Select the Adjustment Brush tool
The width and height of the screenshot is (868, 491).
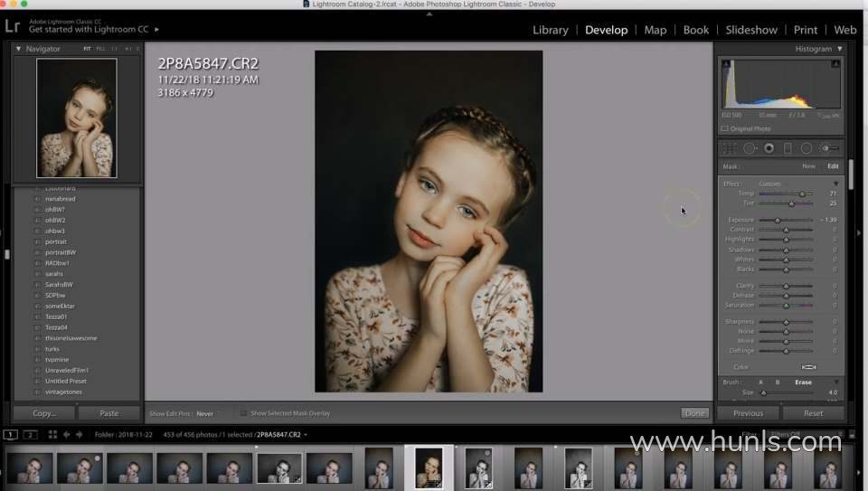[x=829, y=148]
